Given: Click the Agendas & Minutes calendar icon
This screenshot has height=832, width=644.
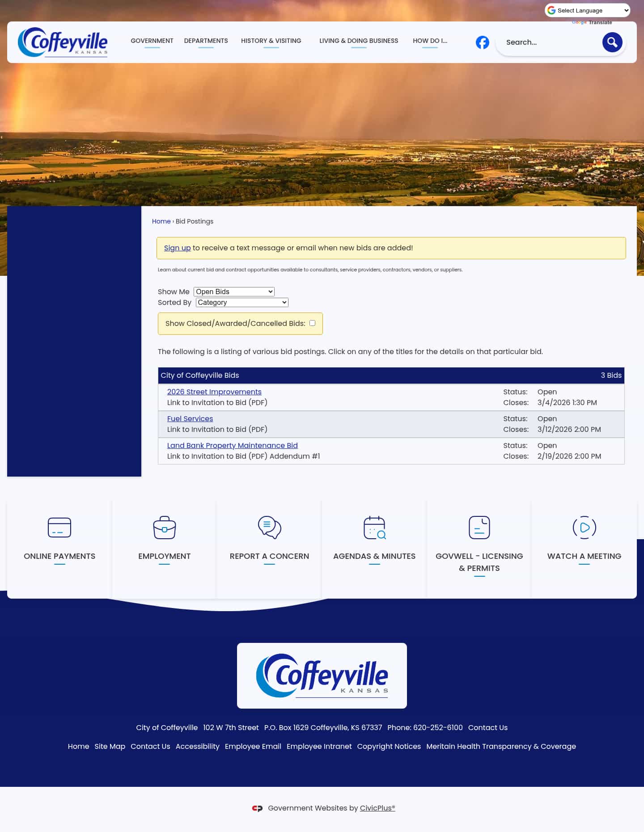Looking at the screenshot, I should point(375,528).
